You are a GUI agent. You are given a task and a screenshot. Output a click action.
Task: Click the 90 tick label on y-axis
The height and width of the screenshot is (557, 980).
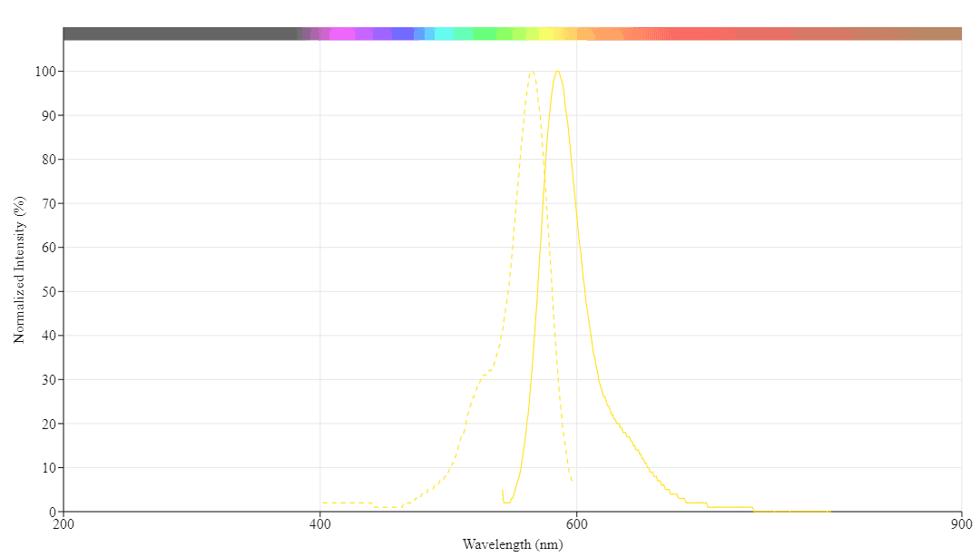[49, 115]
